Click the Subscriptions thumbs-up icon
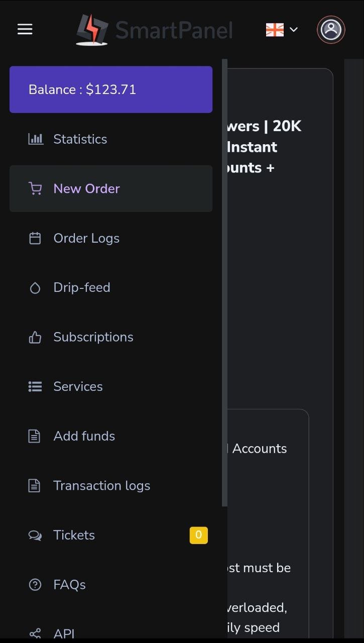Screen dimensions: 364x643 click(x=35, y=337)
